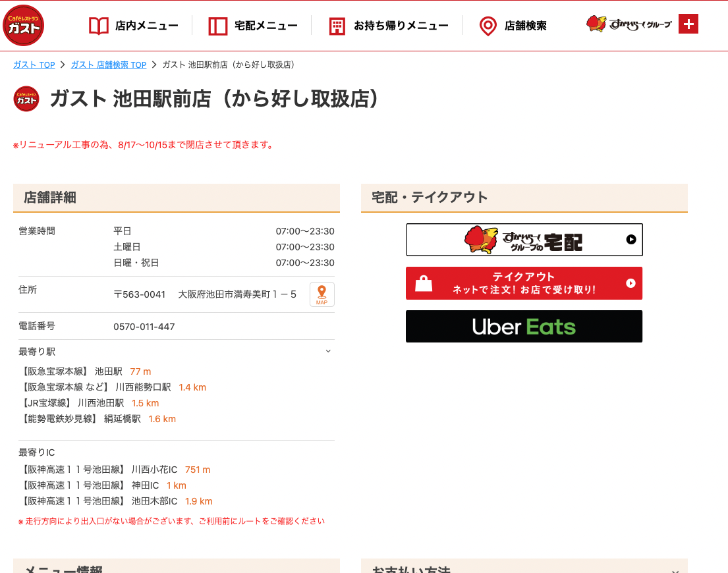Open the MAP pin button beside the address
This screenshot has width=728, height=573.
pos(322,294)
